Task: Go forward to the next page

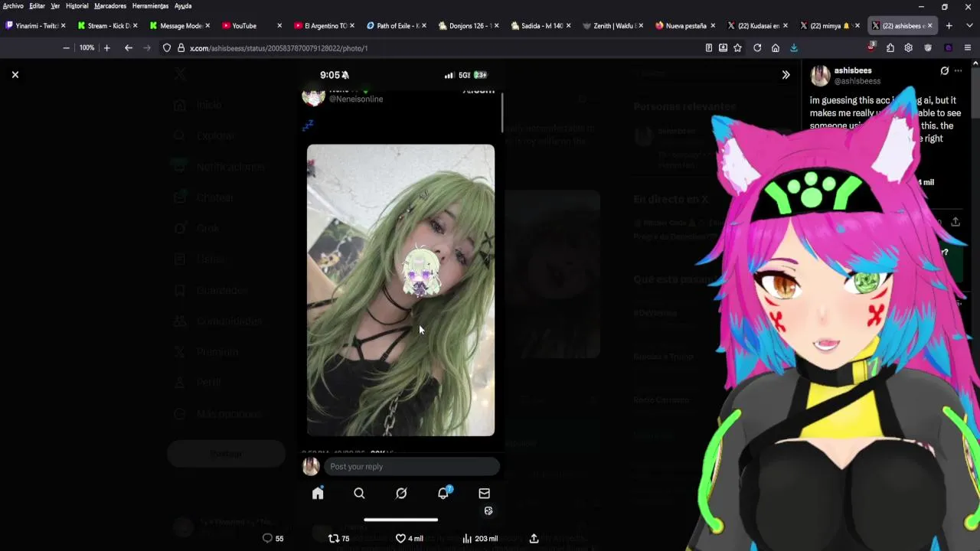Action: point(147,47)
